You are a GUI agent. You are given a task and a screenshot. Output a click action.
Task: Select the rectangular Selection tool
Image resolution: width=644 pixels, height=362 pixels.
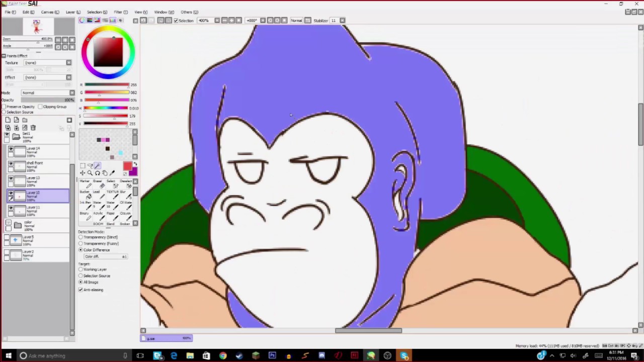pos(83,166)
